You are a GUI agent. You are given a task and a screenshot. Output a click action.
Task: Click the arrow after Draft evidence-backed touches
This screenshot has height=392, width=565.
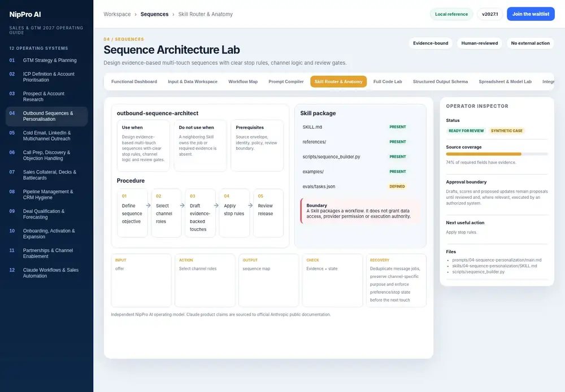click(216, 206)
